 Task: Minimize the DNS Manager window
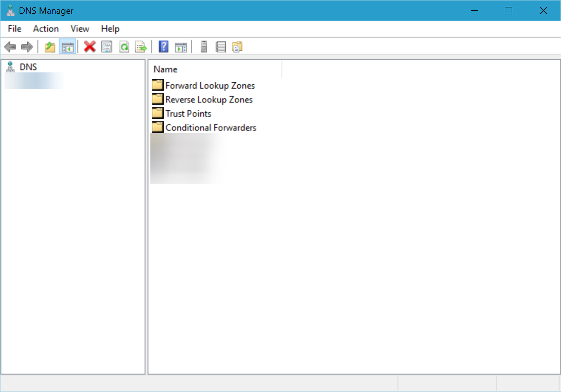coord(474,11)
